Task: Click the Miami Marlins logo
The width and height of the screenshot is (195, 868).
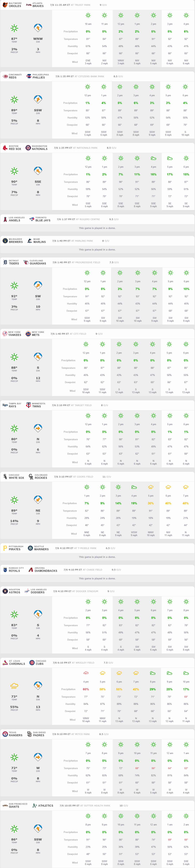Action: [30, 241]
